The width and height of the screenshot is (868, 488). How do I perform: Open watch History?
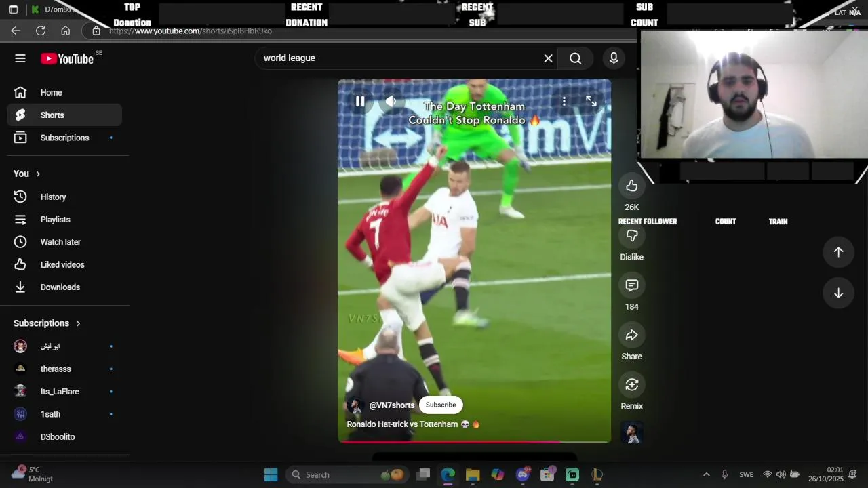[64, 197]
